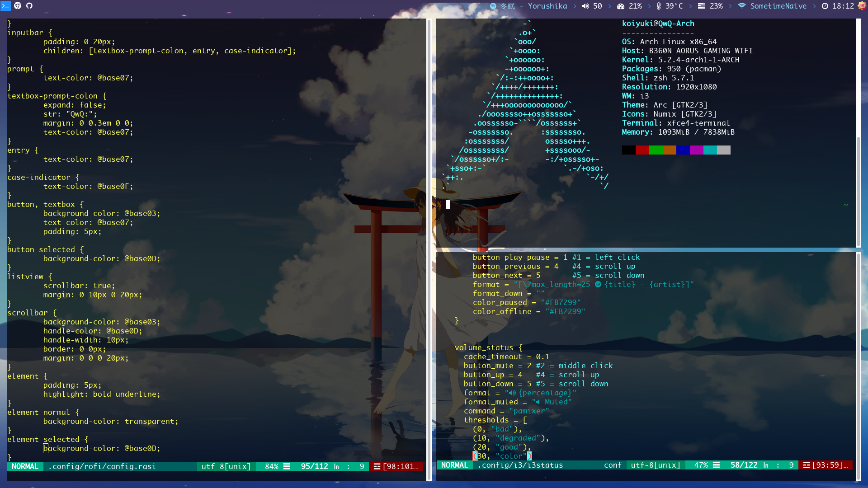Click the thermometer temperature icon

tap(659, 6)
